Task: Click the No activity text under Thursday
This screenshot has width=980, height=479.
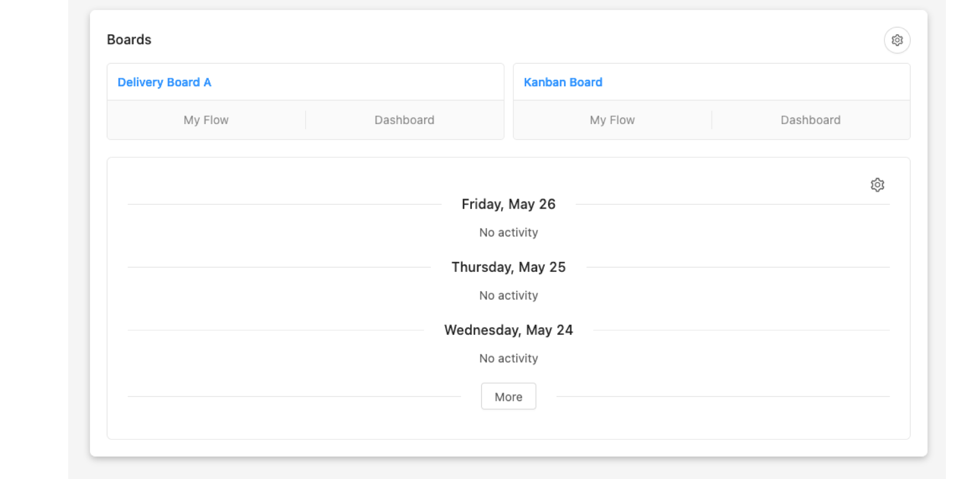Action: (x=508, y=295)
